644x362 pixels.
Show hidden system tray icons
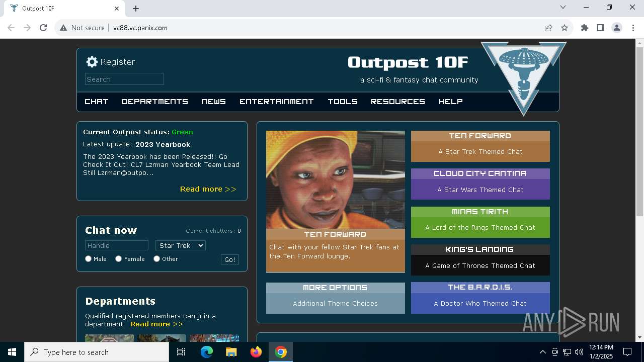pos(542,352)
